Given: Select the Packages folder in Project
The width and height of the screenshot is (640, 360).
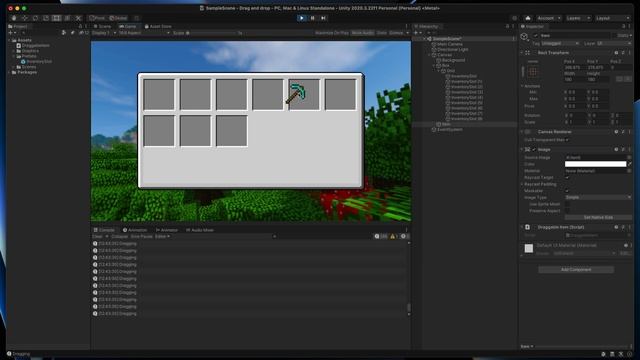Looking at the screenshot, I should click(x=27, y=72).
